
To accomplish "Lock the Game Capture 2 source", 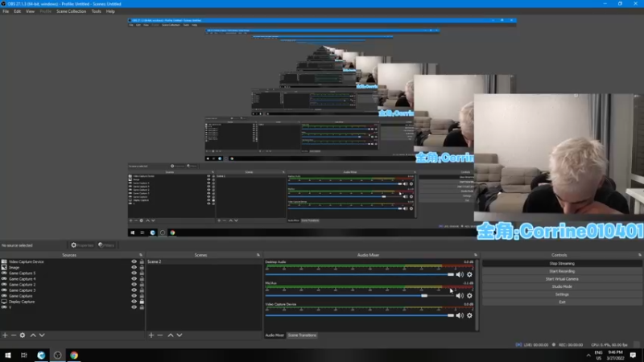I will pos(142,285).
